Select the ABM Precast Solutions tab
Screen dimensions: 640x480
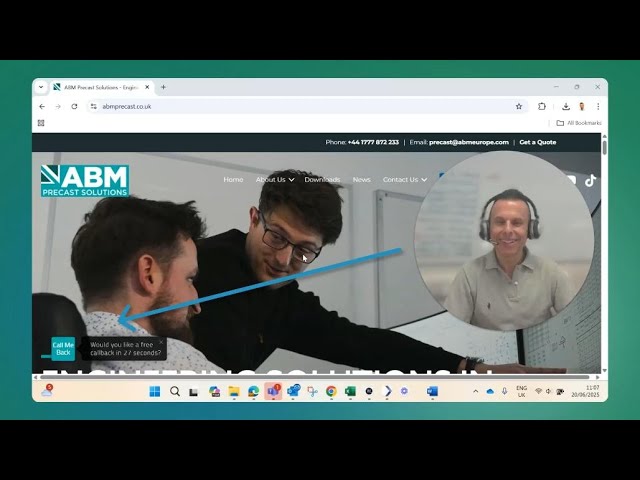coord(102,87)
